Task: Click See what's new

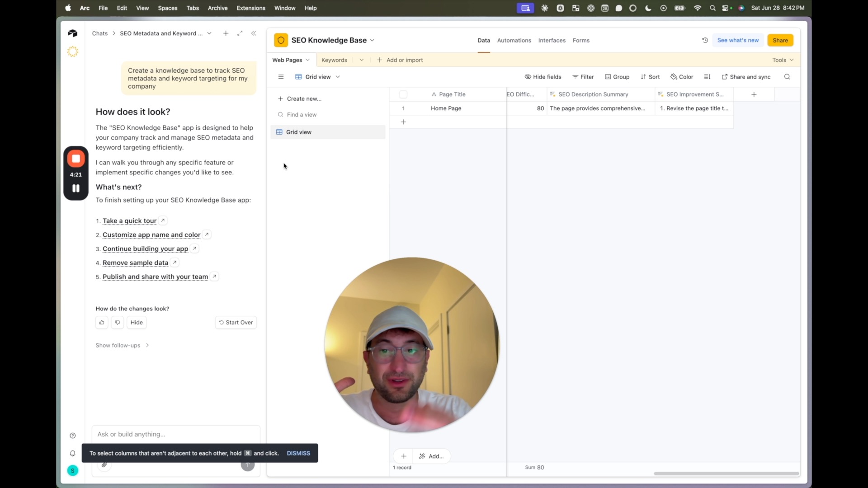Action: 738,40
